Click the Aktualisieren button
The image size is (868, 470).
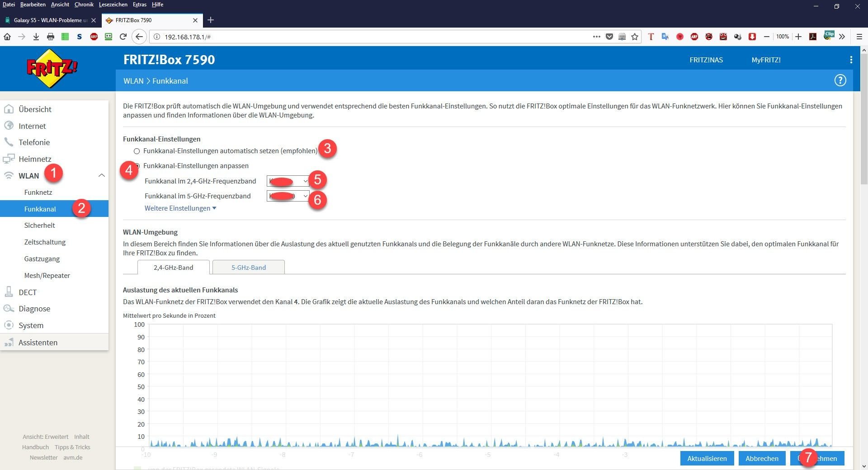[707, 458]
